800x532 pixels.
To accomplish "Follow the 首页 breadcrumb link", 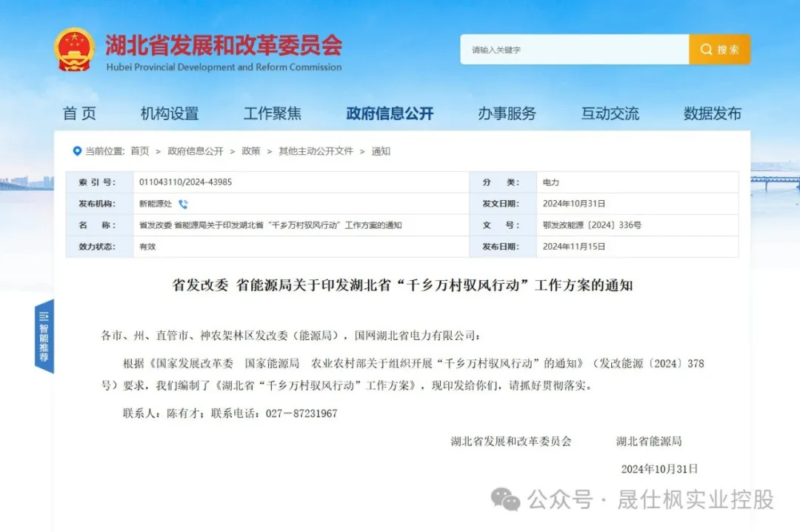I will (141, 151).
